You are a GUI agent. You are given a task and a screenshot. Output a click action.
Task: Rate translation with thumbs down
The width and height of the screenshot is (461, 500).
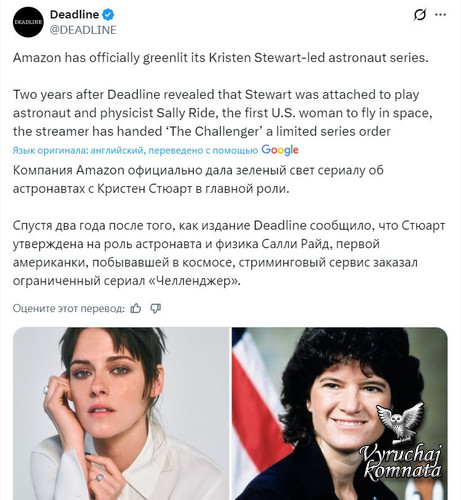click(x=155, y=308)
